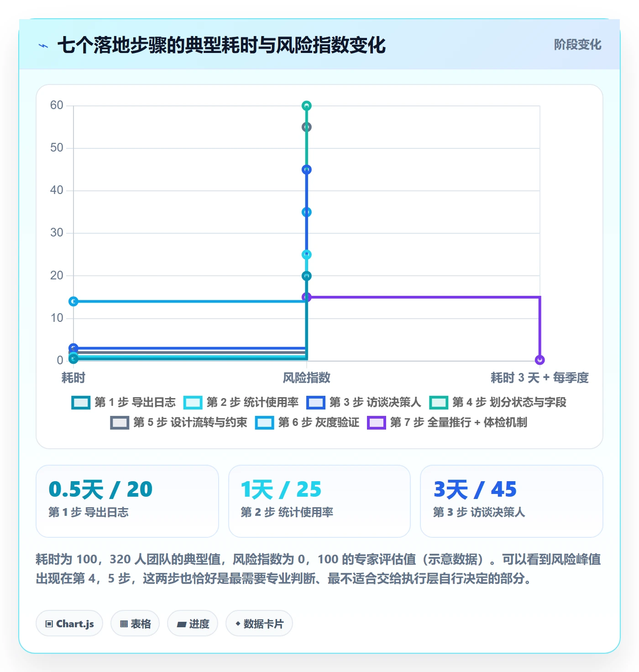The width and height of the screenshot is (639, 672).
Task: Click the light blue data point at value 35
Action: pyautogui.click(x=307, y=212)
